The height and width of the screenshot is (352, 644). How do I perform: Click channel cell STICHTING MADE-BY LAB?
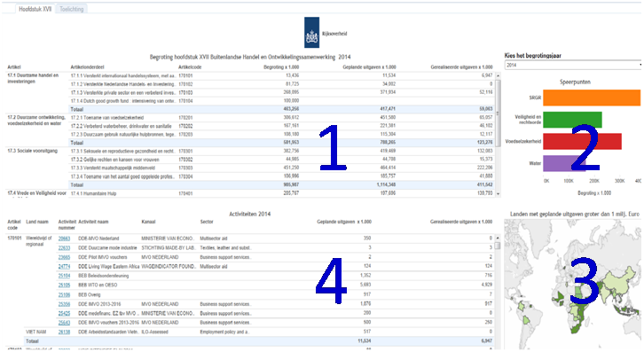[x=168, y=247]
